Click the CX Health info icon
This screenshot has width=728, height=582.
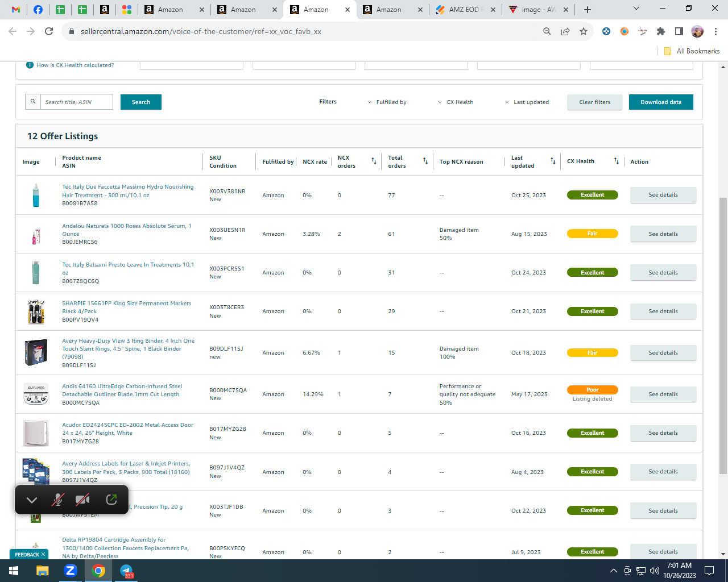click(x=30, y=65)
